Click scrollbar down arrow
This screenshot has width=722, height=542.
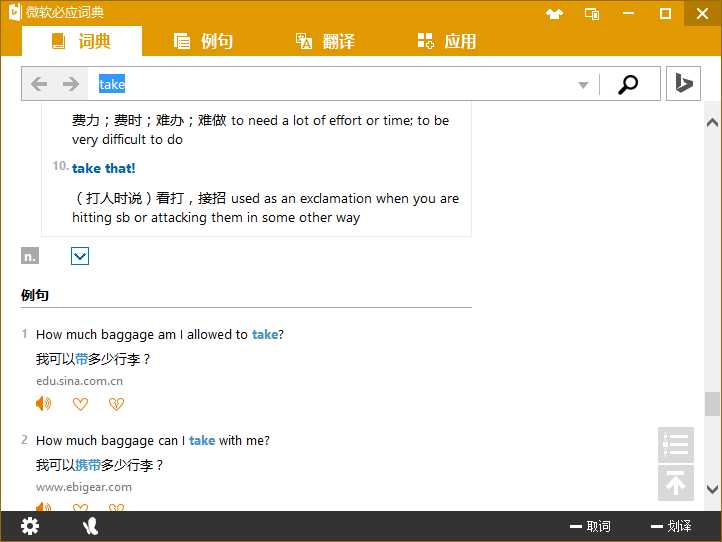point(712,489)
